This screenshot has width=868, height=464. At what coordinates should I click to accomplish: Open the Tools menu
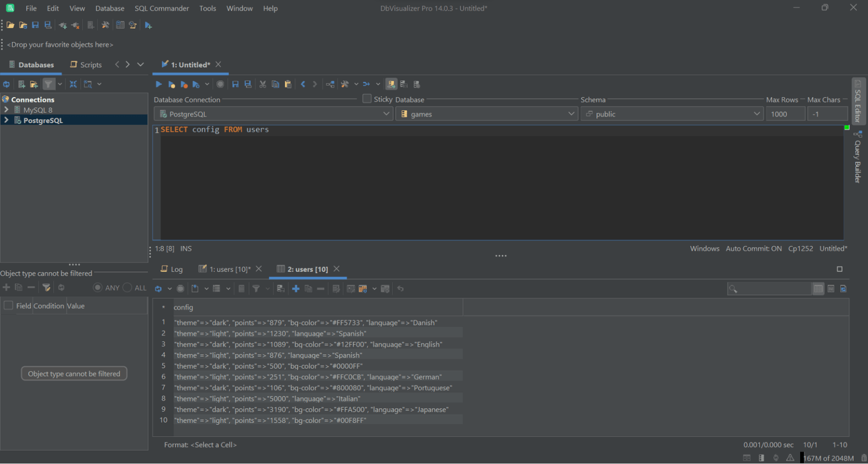tap(207, 8)
